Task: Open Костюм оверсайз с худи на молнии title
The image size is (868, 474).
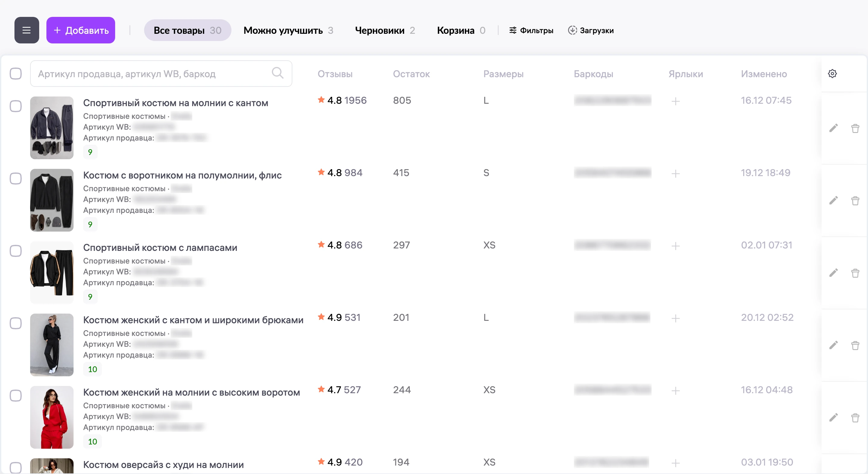Action: [x=163, y=465]
